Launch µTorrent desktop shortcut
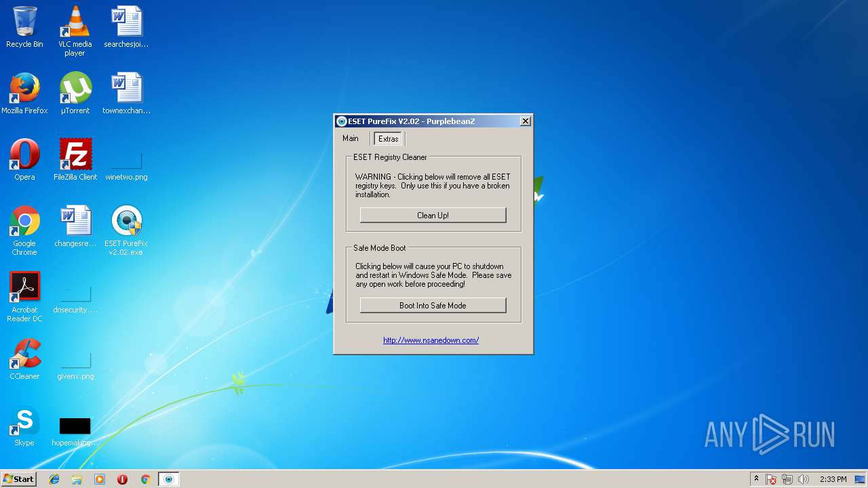The image size is (868, 488). pos(75,94)
